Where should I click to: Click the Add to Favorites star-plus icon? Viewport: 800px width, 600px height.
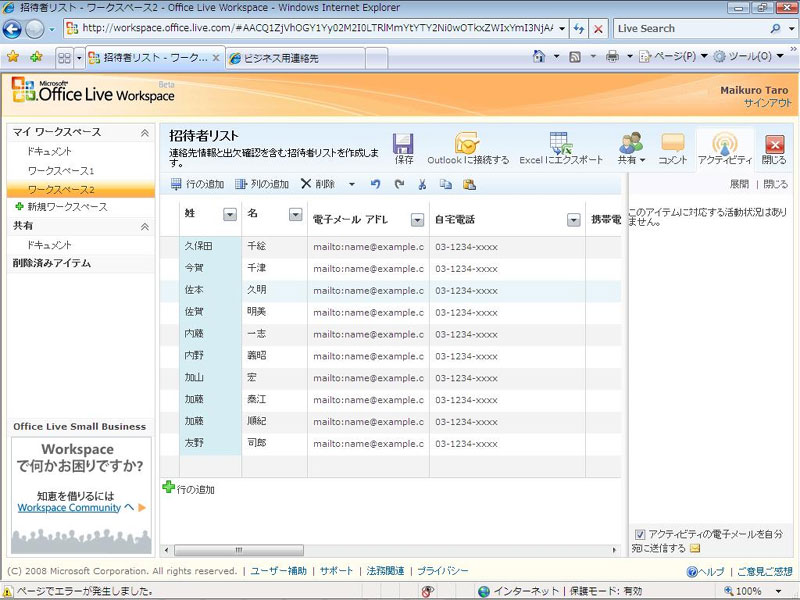coord(36,57)
